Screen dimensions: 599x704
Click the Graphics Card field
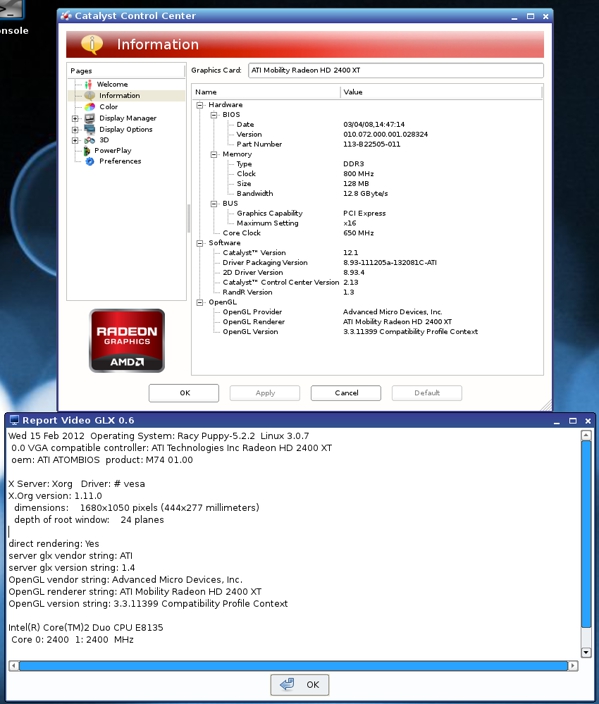coord(396,70)
